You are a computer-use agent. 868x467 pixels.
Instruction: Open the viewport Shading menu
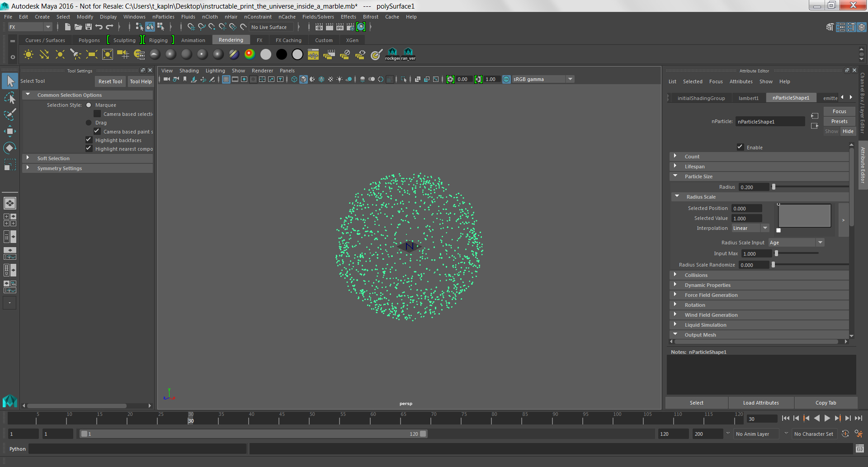point(189,71)
